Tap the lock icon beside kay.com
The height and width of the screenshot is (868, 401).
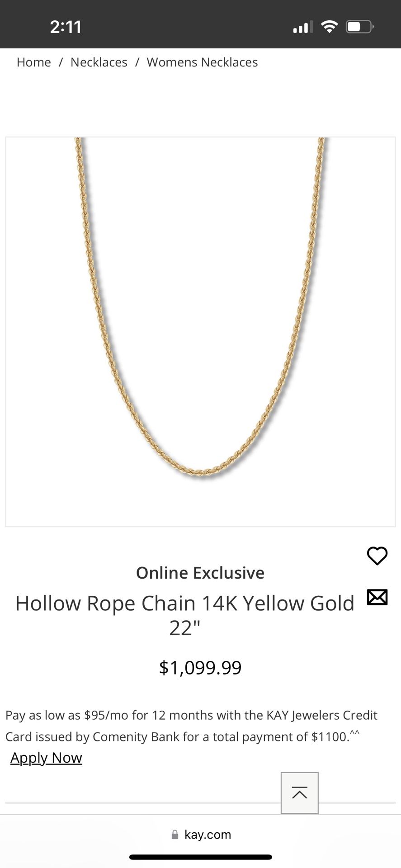175,835
